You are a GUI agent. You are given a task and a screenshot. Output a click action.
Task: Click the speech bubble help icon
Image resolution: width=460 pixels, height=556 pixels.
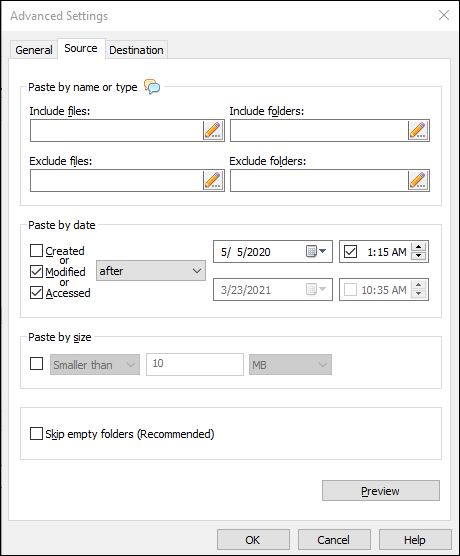[x=152, y=87]
